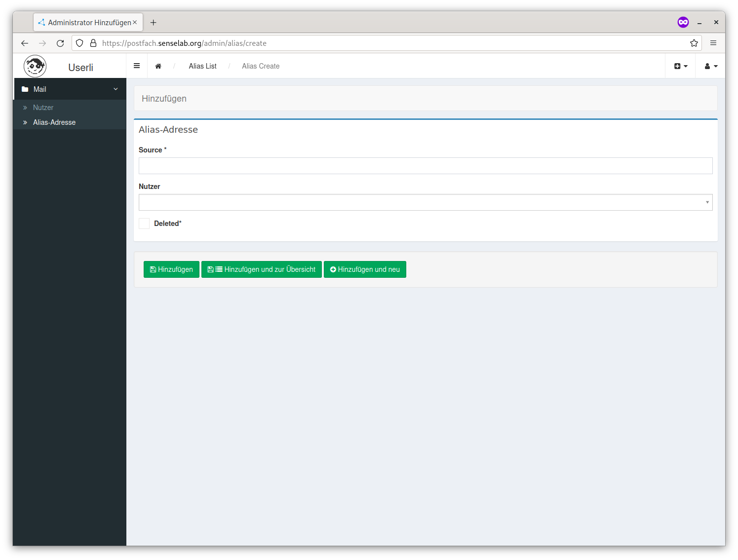This screenshot has width=738, height=560.
Task: Open the plus add-new dropdown in header
Action: tap(681, 66)
